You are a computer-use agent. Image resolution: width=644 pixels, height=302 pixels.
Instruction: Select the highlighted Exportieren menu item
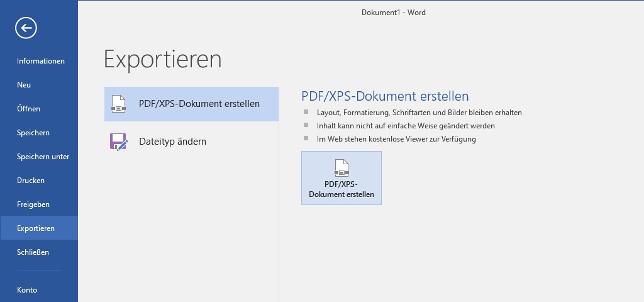pyautogui.click(x=36, y=228)
